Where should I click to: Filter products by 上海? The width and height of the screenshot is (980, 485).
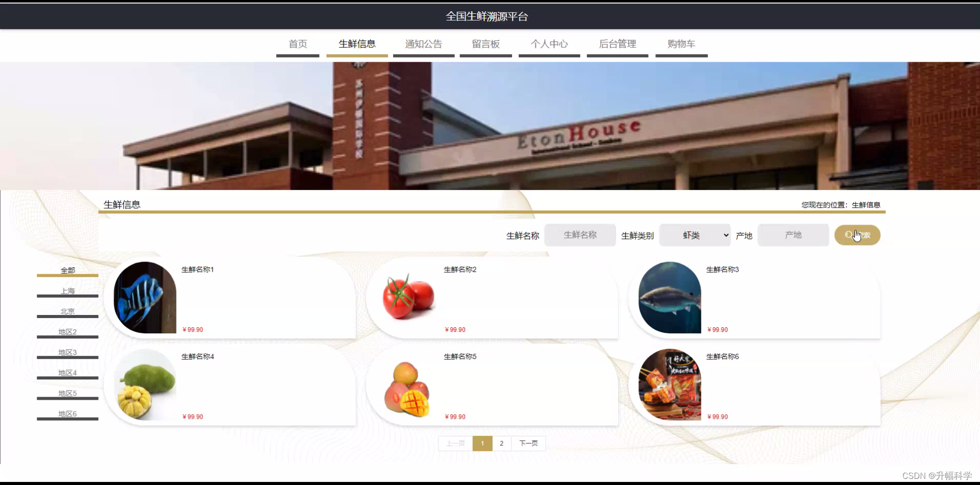[67, 290]
